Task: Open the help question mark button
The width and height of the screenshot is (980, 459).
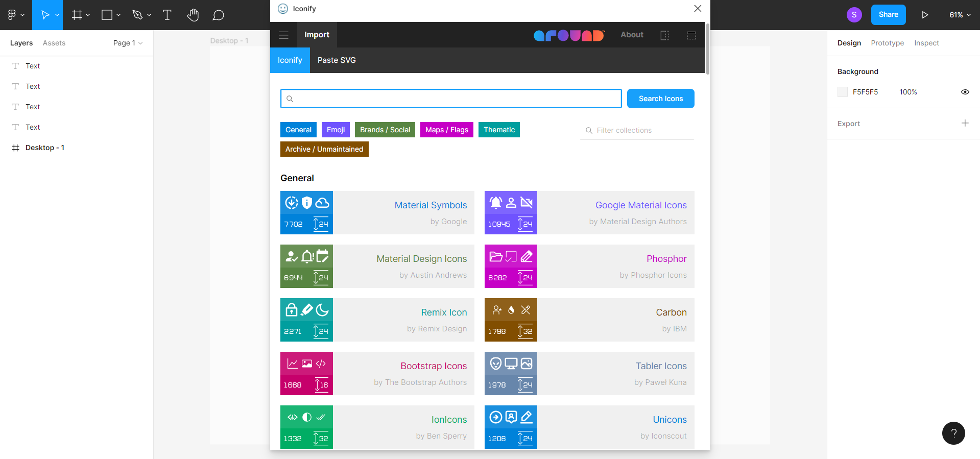Action: (953, 433)
